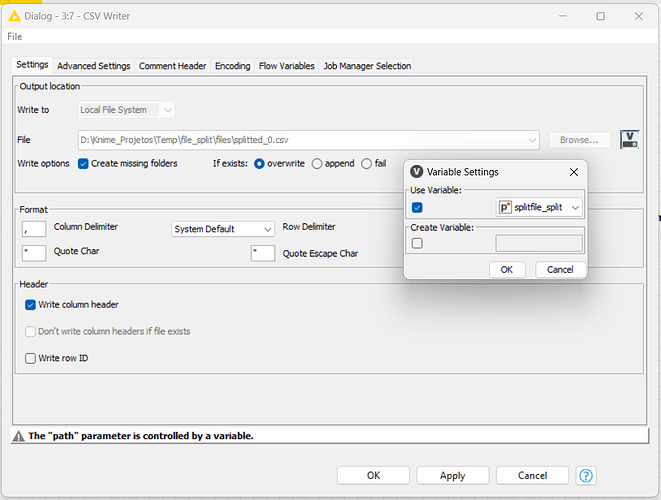Close the CSV Writer dialog window
661x500 pixels.
point(639,16)
